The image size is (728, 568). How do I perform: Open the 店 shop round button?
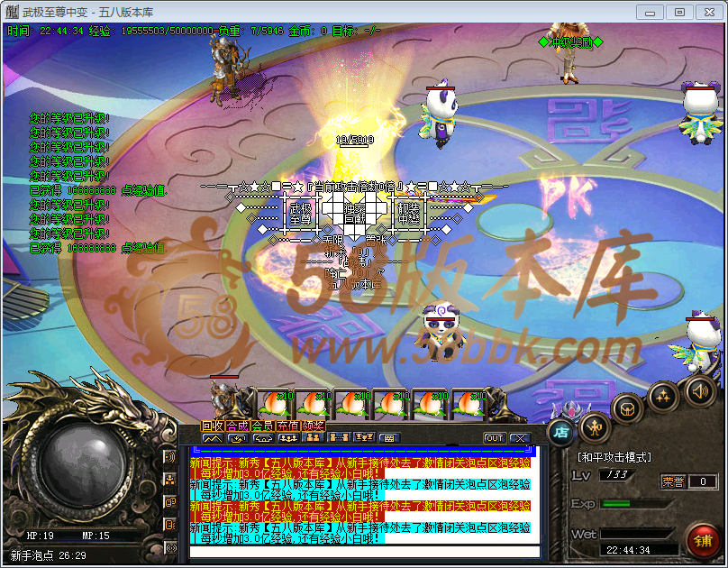click(x=560, y=433)
